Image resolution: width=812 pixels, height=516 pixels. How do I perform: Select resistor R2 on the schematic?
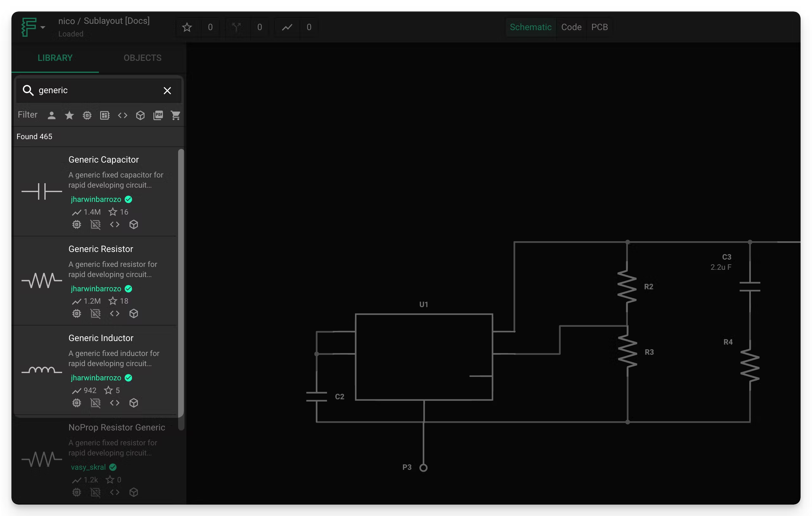[x=627, y=286]
